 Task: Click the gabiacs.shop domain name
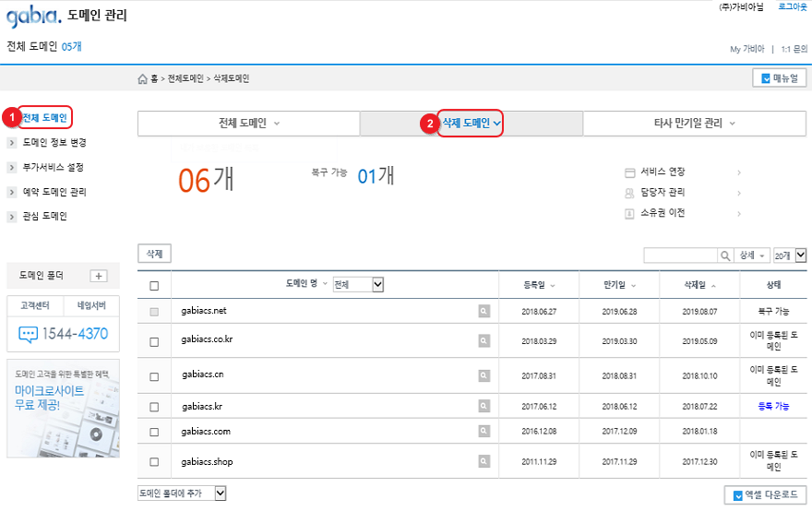coord(207,462)
